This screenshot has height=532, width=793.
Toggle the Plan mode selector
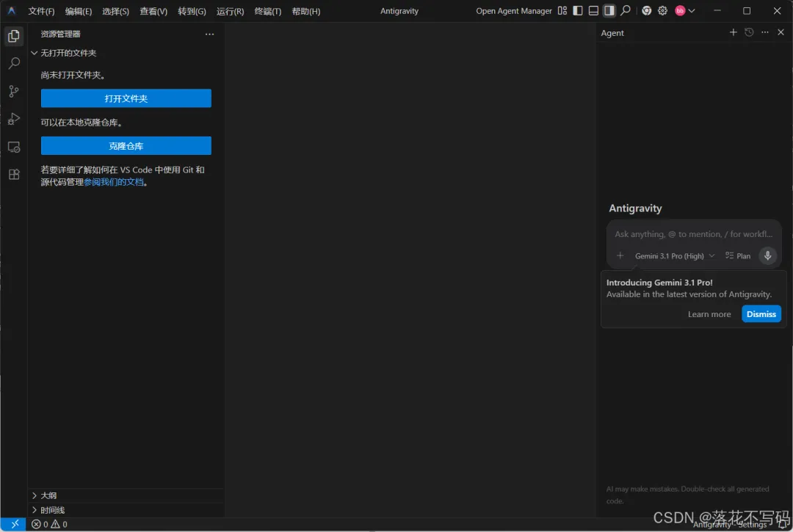coord(738,256)
